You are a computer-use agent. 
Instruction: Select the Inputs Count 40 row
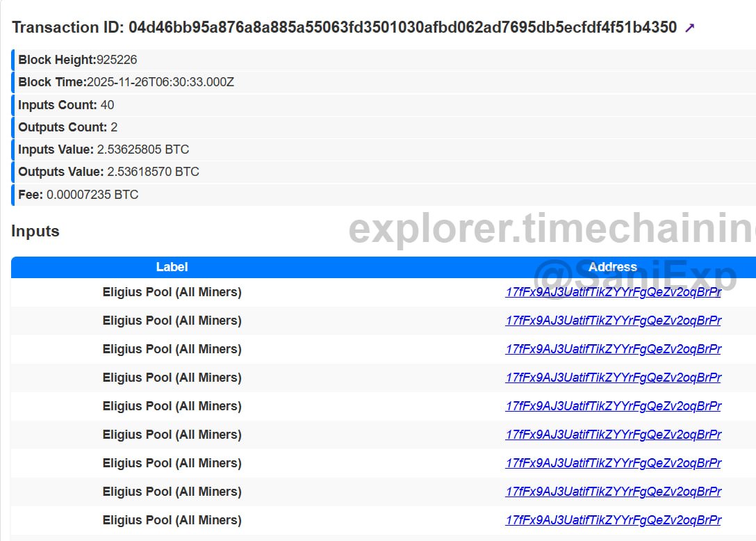click(x=384, y=105)
